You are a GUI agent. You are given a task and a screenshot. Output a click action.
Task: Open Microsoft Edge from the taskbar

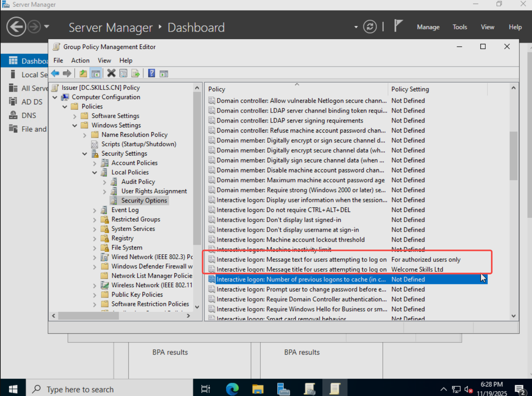point(233,389)
